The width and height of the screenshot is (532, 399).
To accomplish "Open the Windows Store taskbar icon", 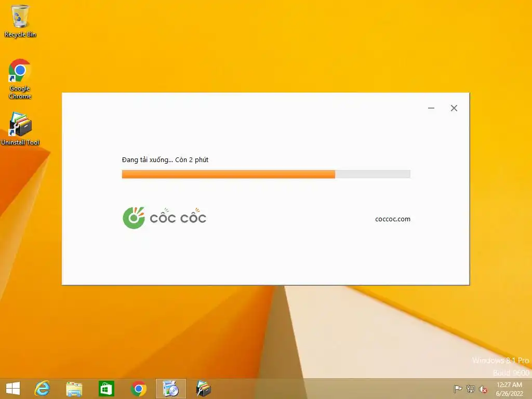I will [x=106, y=389].
